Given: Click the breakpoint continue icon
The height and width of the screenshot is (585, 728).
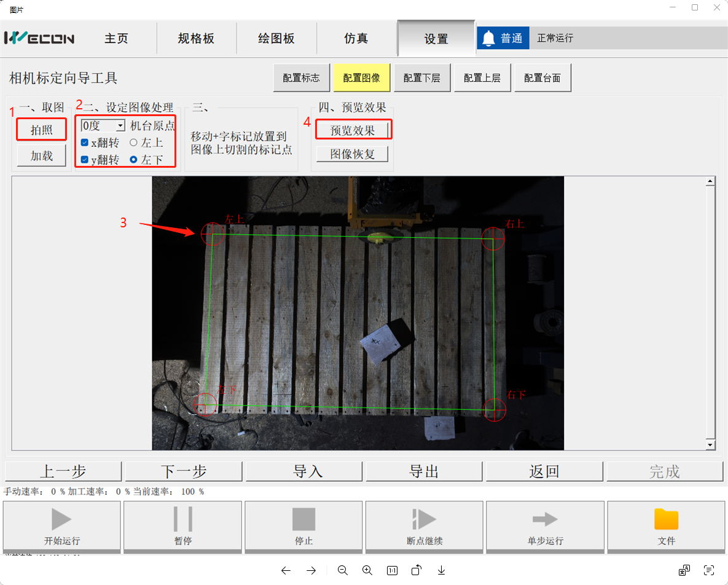Looking at the screenshot, I should 424,519.
